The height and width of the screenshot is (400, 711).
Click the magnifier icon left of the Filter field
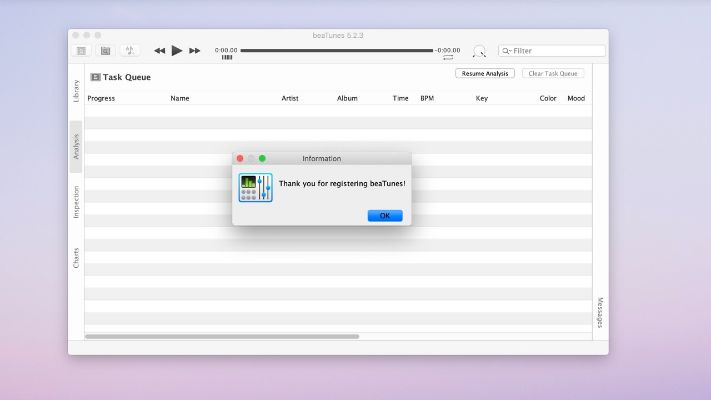pos(479,51)
